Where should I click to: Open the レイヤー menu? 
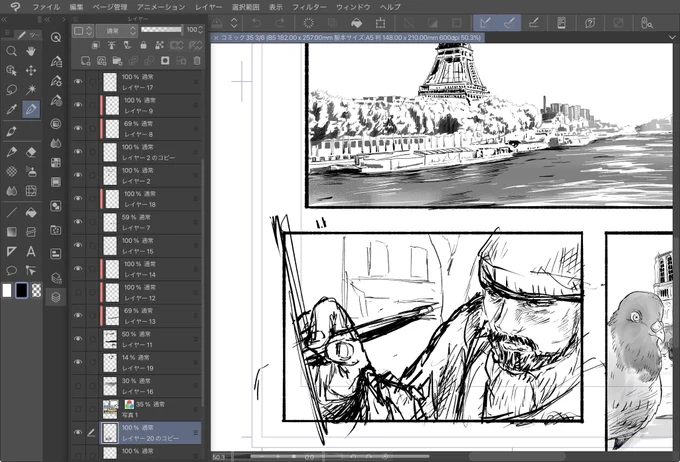[209, 7]
